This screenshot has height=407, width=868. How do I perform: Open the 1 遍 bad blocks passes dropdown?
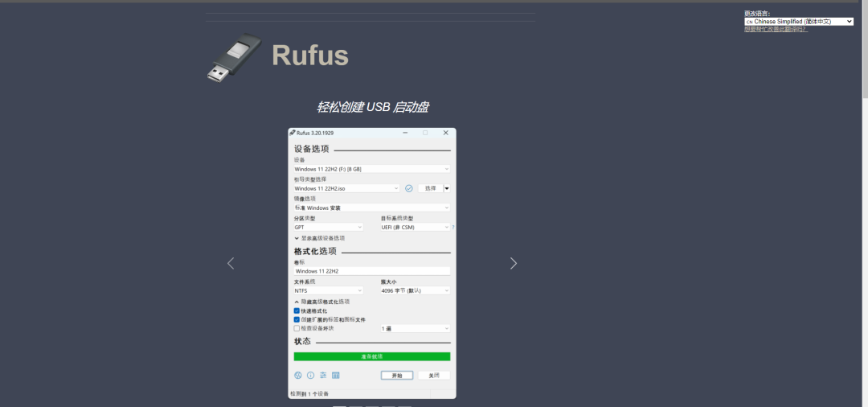pos(416,328)
